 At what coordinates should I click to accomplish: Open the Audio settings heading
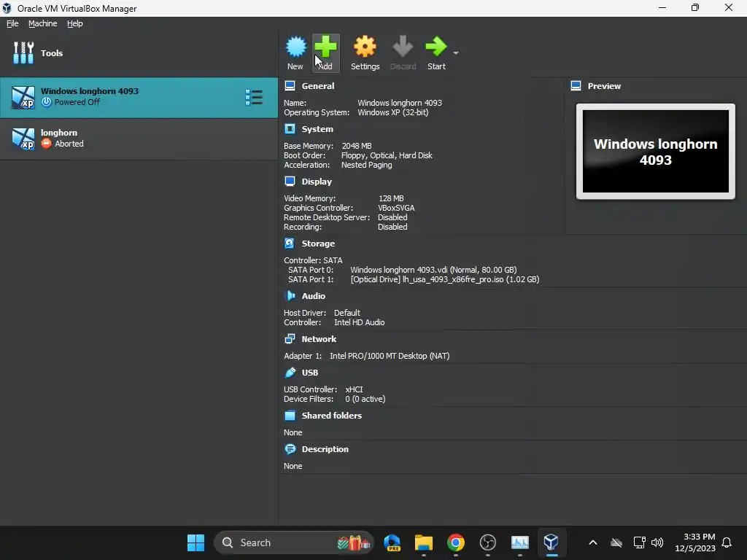point(314,296)
